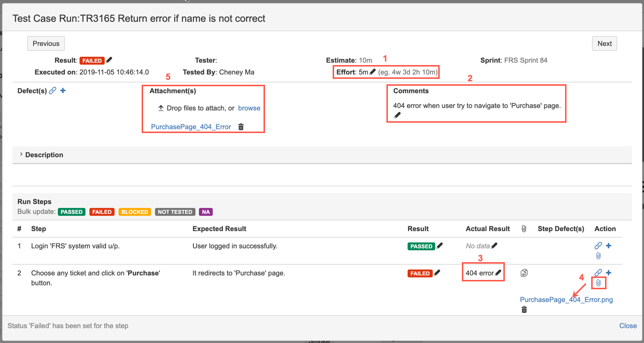Bulk update steps to FAILED

coord(102,212)
